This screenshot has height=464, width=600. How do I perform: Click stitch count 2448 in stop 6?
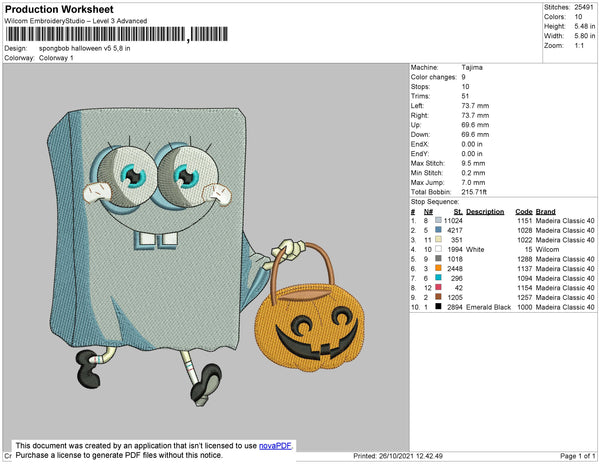455,269
